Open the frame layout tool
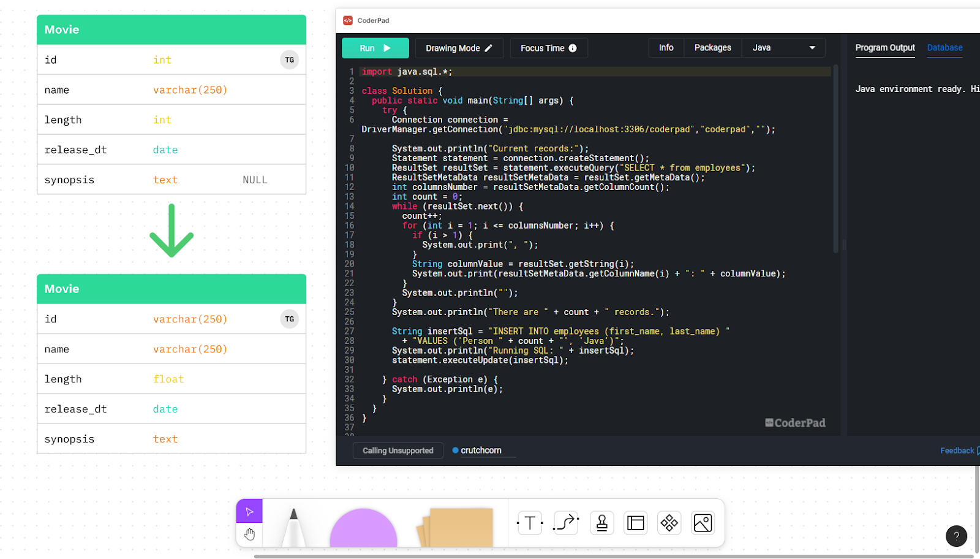Screen dimensions: 980x559 coord(635,523)
